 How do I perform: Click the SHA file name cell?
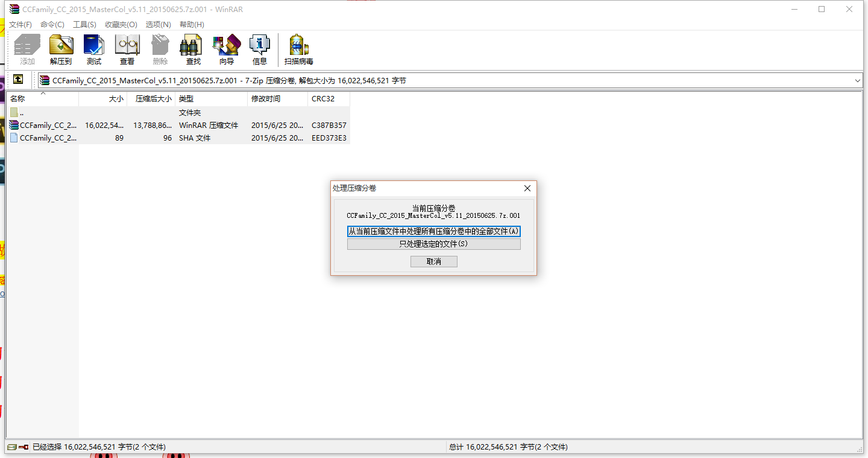pyautogui.click(x=48, y=138)
